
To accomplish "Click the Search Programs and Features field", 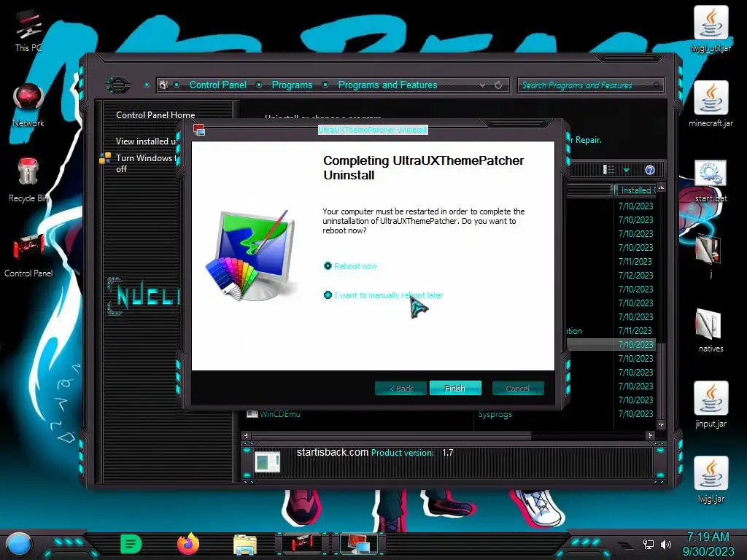I will pyautogui.click(x=591, y=85).
